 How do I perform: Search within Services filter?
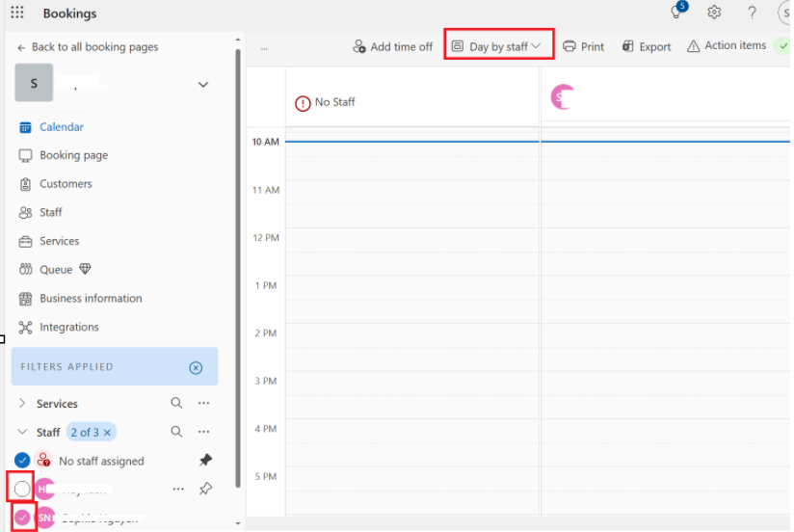click(x=176, y=403)
